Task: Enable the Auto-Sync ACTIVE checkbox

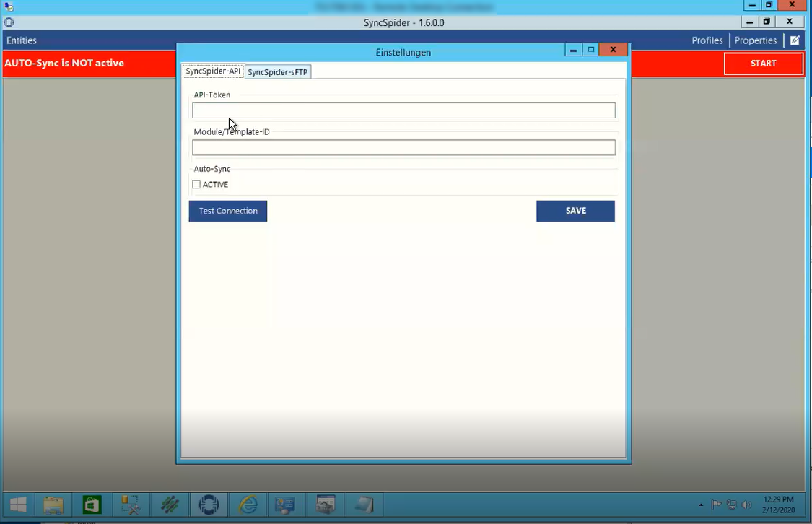Action: (196, 184)
